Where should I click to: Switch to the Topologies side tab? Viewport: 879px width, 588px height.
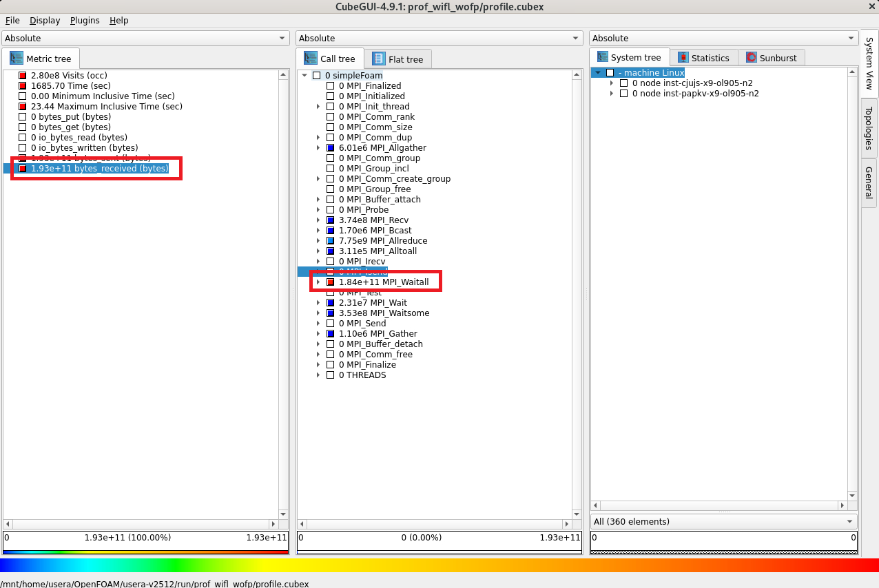click(x=869, y=128)
